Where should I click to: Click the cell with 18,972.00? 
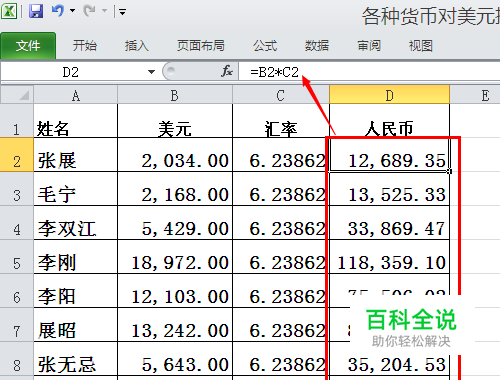tap(175, 257)
